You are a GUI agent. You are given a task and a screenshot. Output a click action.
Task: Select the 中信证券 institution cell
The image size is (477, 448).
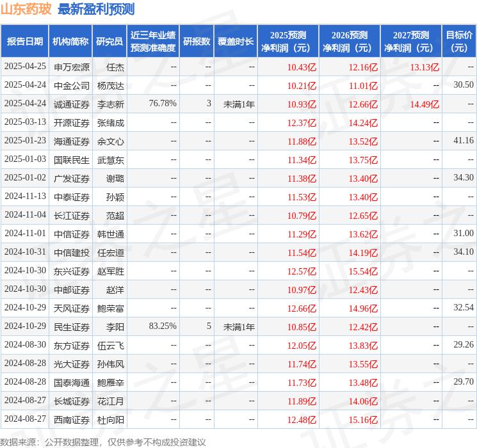pyautogui.click(x=72, y=234)
